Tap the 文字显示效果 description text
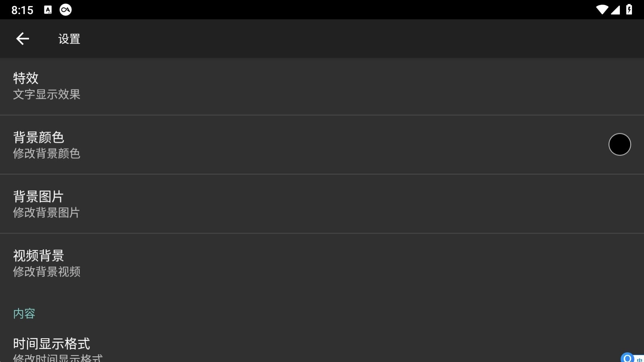The height and width of the screenshot is (362, 644). [47, 95]
